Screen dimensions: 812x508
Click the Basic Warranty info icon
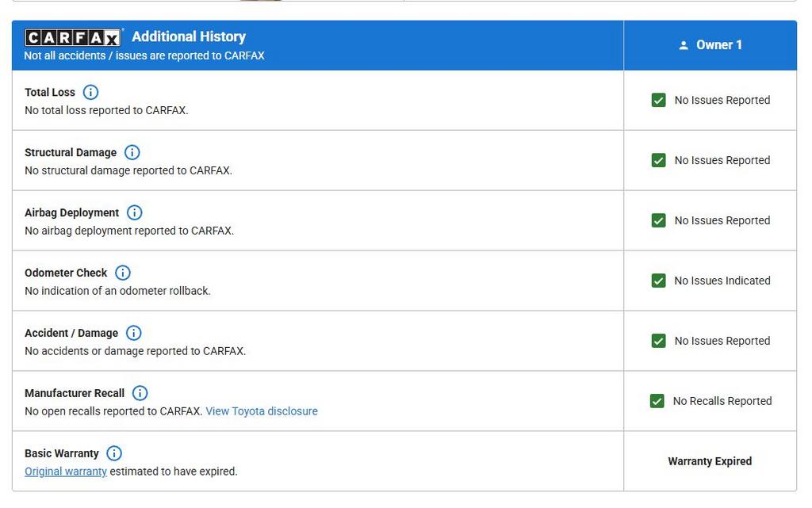(114, 453)
